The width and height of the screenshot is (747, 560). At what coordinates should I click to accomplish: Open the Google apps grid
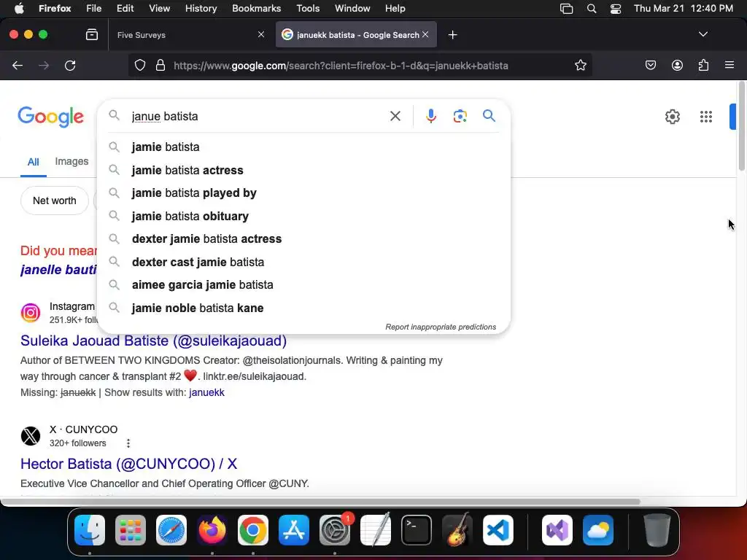(x=706, y=117)
